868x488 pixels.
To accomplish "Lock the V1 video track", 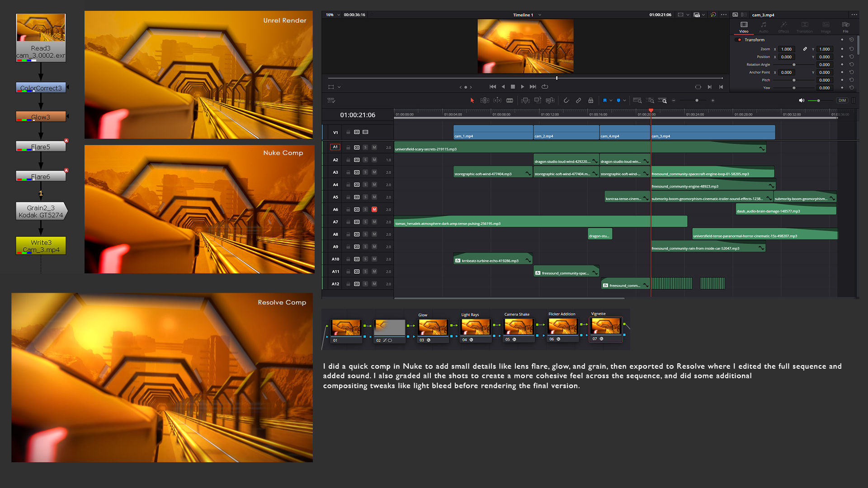I will point(348,132).
